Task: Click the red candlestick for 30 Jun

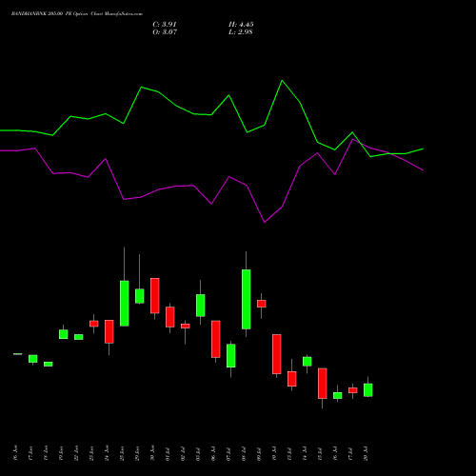Action: pyautogui.click(x=154, y=296)
